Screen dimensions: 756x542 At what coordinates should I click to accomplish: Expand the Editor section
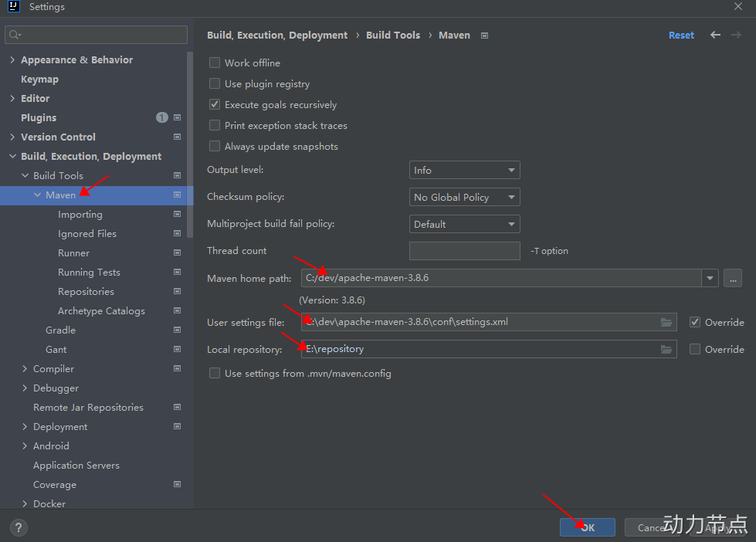pos(12,98)
